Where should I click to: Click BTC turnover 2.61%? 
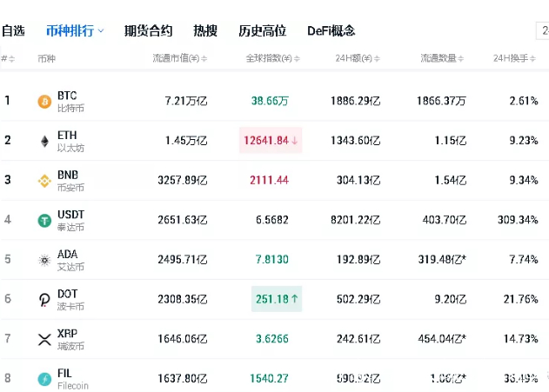(x=524, y=101)
